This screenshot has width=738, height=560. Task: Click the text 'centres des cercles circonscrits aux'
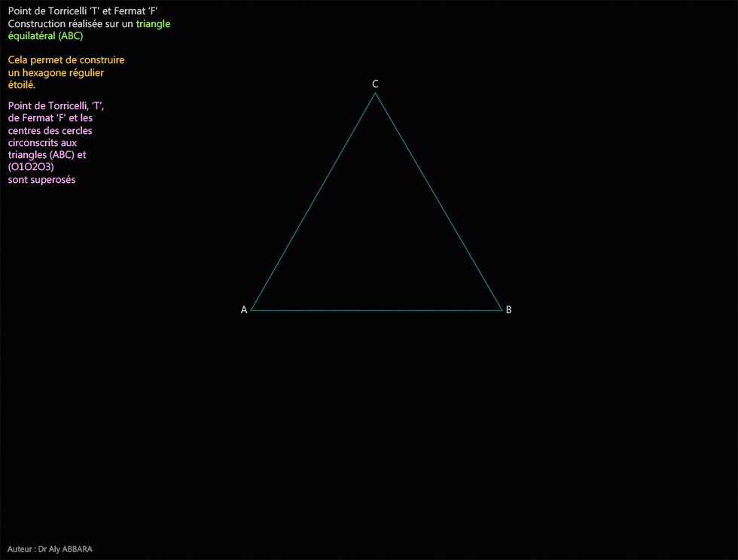[50, 136]
